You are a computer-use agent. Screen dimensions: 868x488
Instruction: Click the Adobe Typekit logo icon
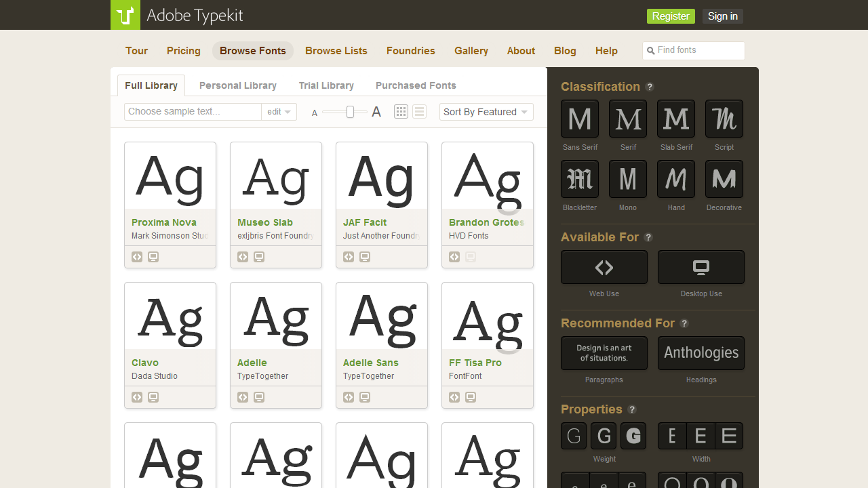tap(125, 15)
